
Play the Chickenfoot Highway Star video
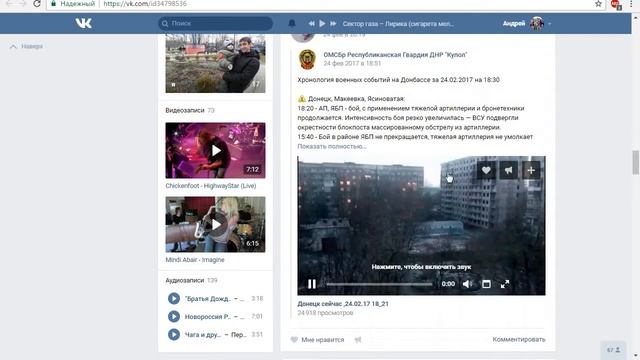pos(215,150)
